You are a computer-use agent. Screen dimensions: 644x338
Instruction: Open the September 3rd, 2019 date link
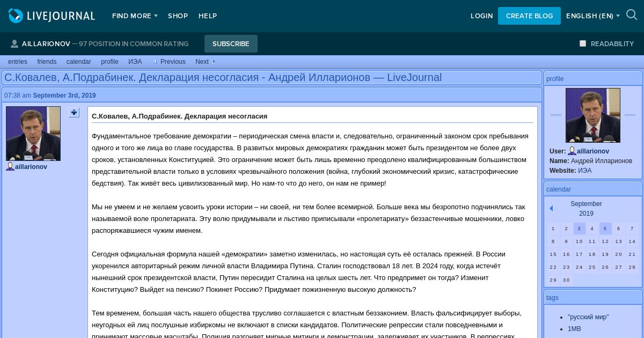64,95
